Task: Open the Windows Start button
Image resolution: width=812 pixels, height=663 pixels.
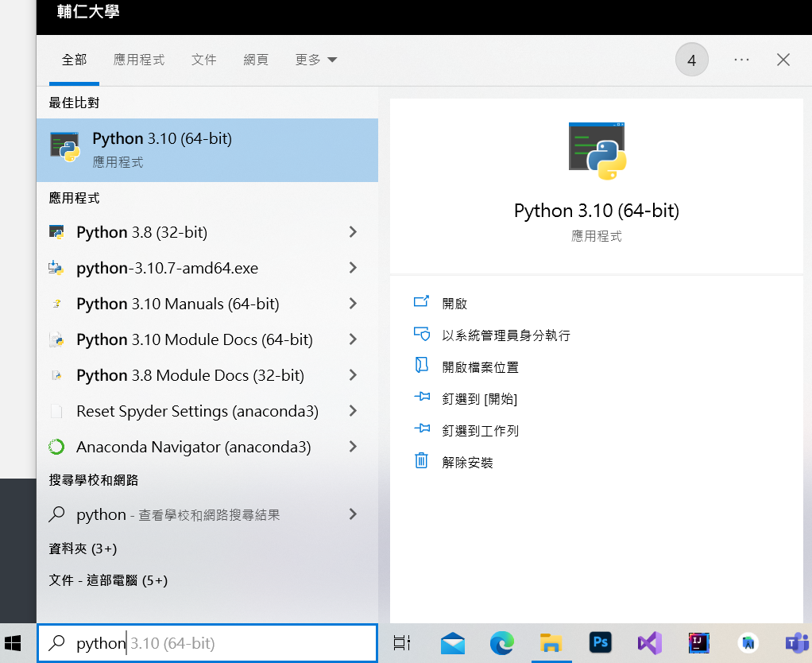Action: pyautogui.click(x=13, y=643)
